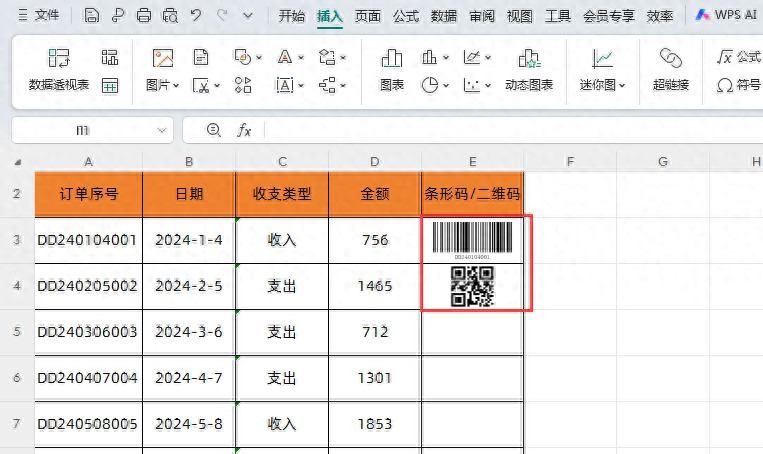Screen dimensions: 763x454
Task: Switch to the 开始 tab
Action: [291, 16]
